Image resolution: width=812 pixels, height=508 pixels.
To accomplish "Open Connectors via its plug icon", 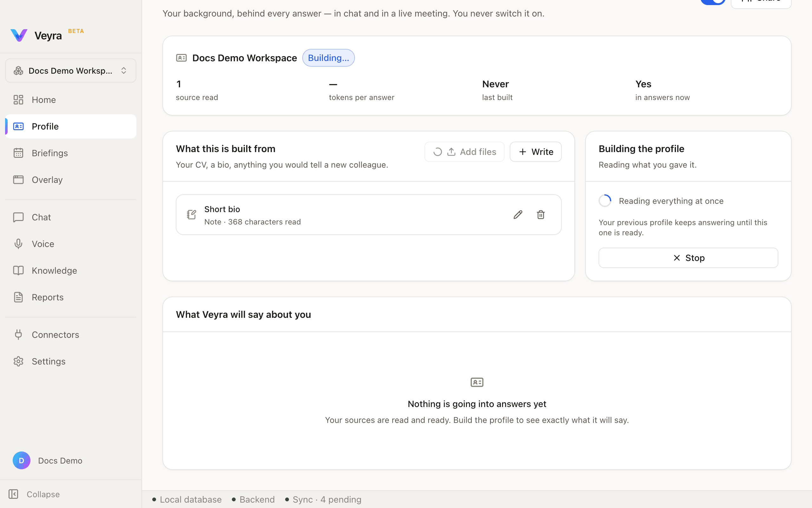I will point(18,335).
